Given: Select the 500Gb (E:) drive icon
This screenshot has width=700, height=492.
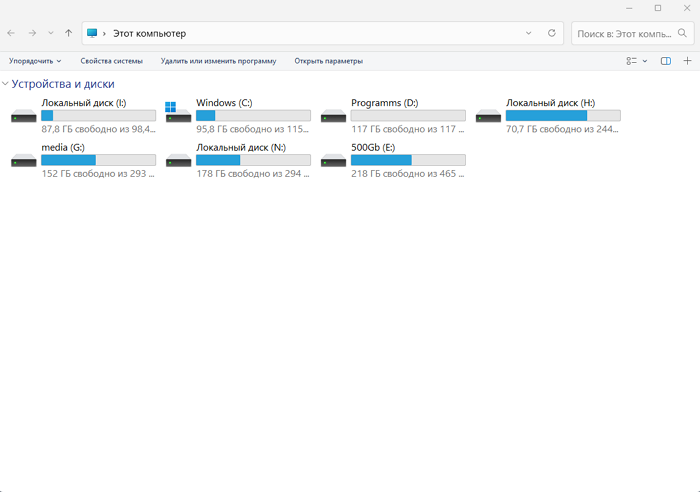Looking at the screenshot, I should (x=333, y=160).
